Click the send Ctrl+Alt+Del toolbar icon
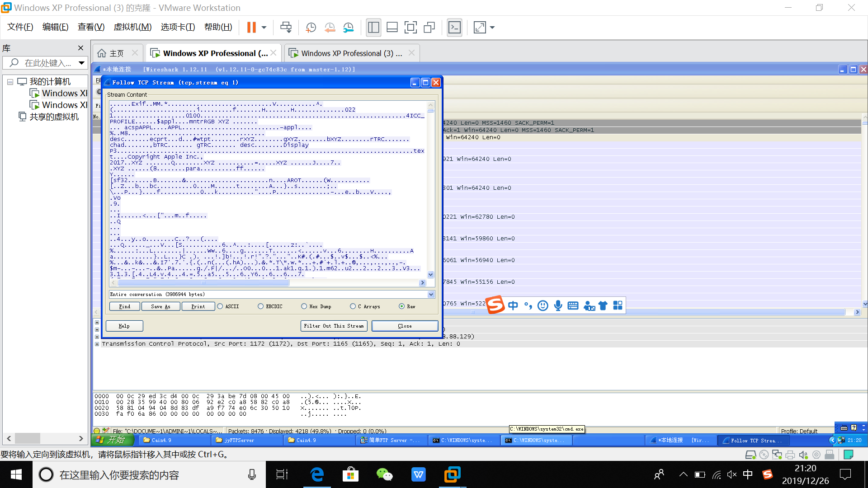Image resolution: width=868 pixels, height=488 pixels. click(x=286, y=28)
